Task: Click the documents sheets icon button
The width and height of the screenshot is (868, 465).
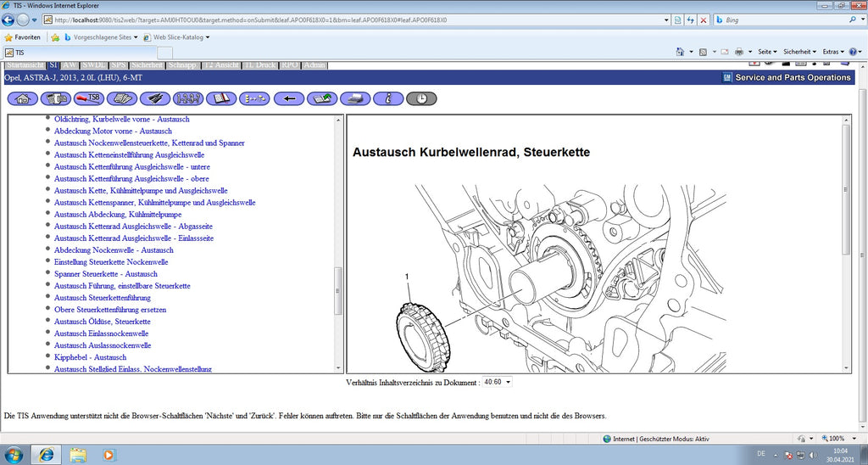Action: tap(122, 98)
